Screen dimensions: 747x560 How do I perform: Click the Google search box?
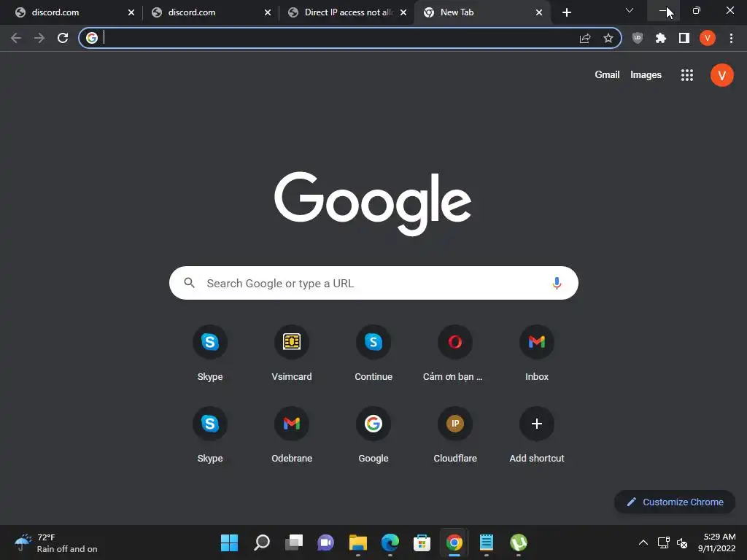[373, 283]
